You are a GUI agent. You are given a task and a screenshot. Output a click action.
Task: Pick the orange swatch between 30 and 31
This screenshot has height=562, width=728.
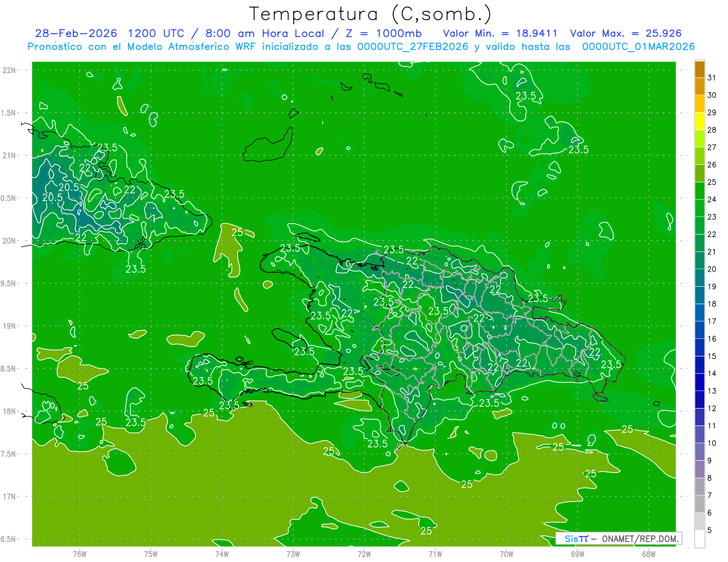pyautogui.click(x=700, y=86)
